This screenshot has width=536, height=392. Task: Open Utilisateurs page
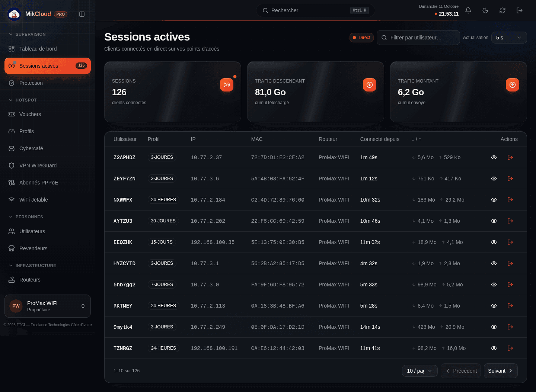[48, 231]
